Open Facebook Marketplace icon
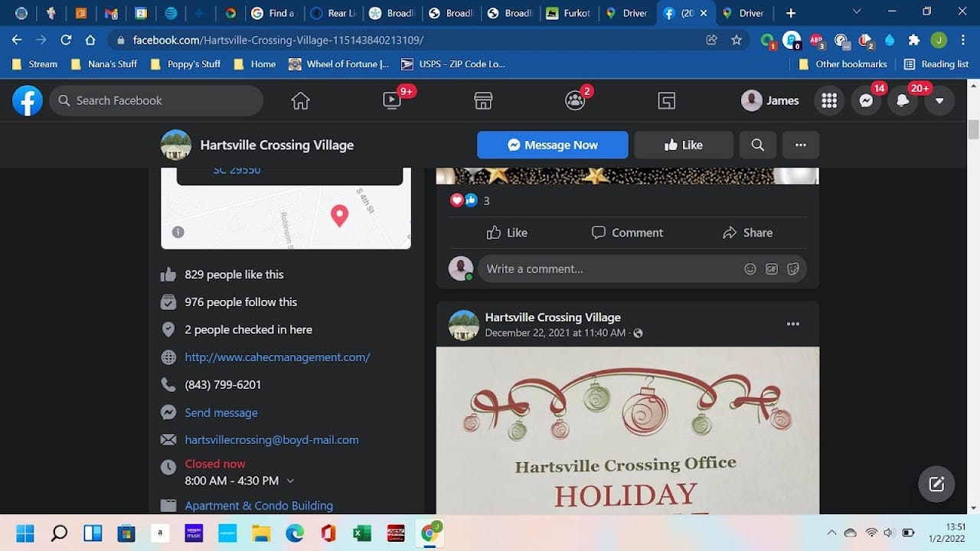This screenshot has height=551, width=980. (483, 100)
